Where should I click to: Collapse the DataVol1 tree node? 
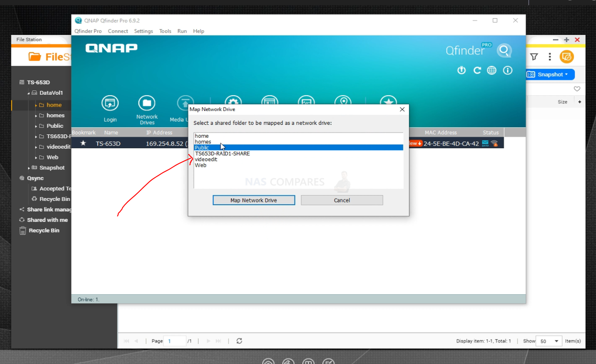[x=28, y=93]
